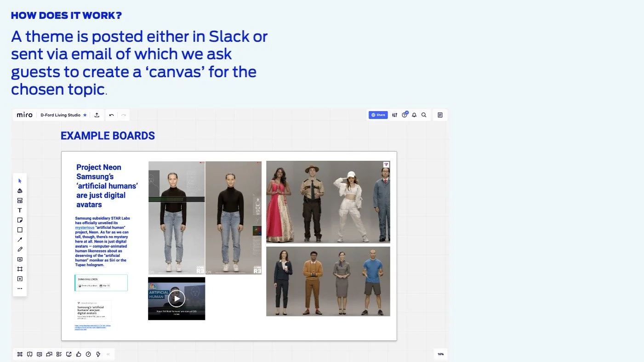Open frames panel in bottom toolbar
The image size is (644, 362).
20,354
